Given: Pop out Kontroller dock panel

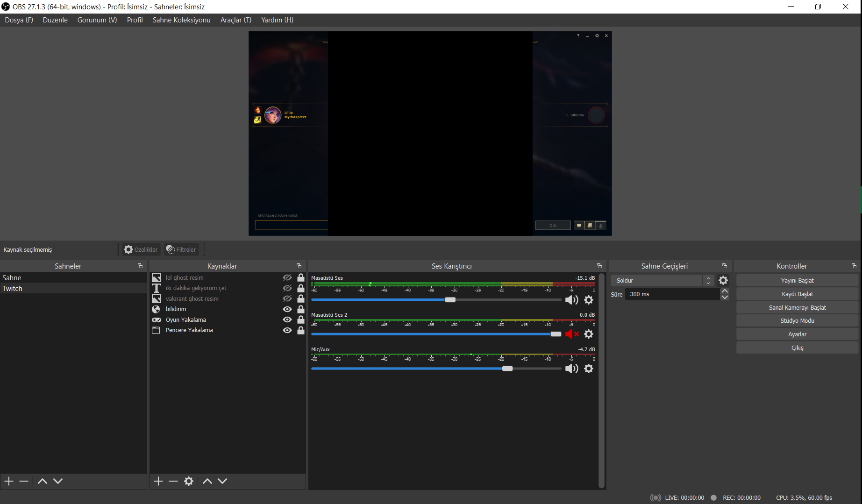Looking at the screenshot, I should pos(854,266).
